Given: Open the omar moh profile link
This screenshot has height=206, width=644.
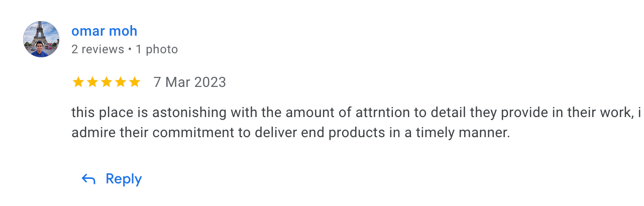Looking at the screenshot, I should (104, 31).
